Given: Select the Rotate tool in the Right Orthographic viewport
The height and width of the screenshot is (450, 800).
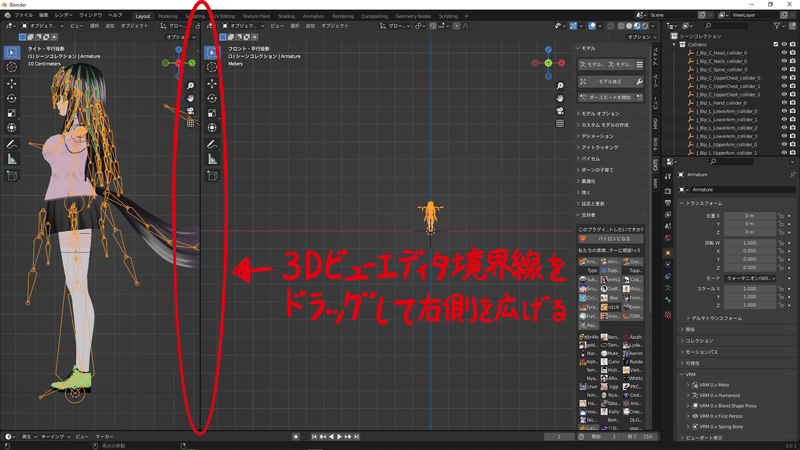Looking at the screenshot, I should pyautogui.click(x=12, y=98).
